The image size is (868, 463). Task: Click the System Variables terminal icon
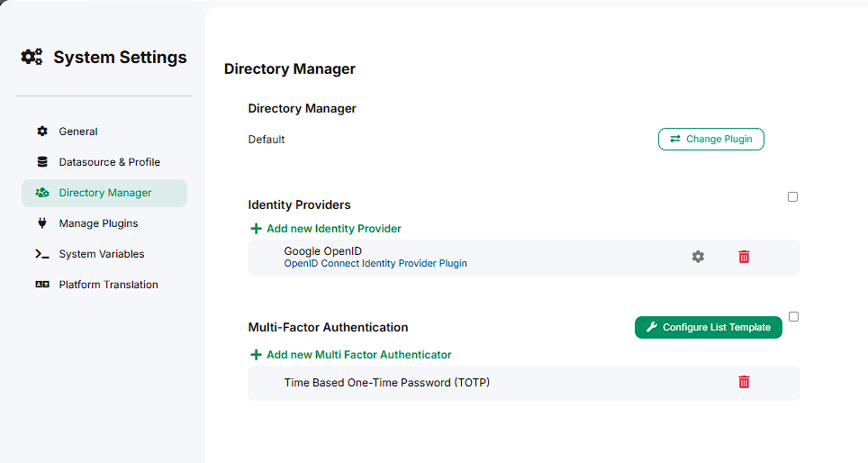42,254
